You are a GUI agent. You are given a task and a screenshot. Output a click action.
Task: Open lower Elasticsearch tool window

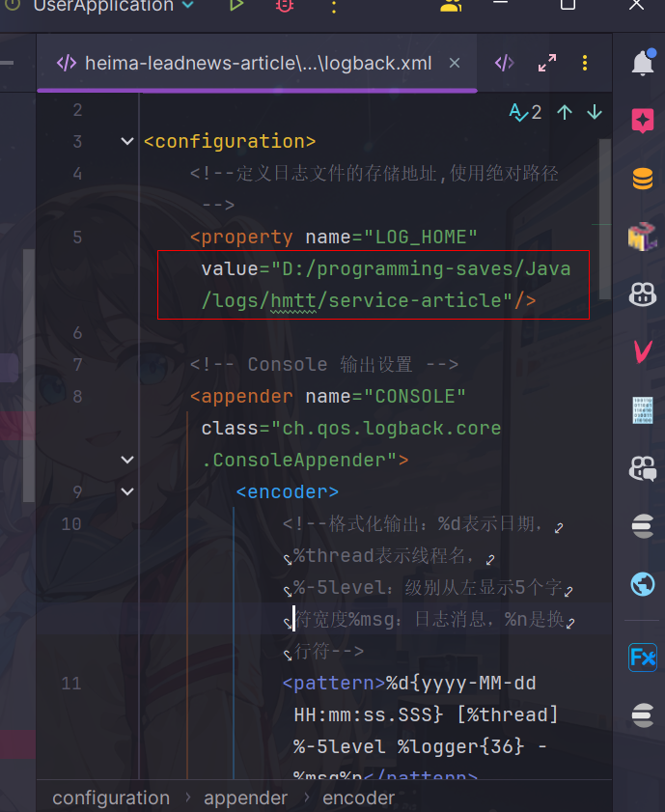point(643,715)
